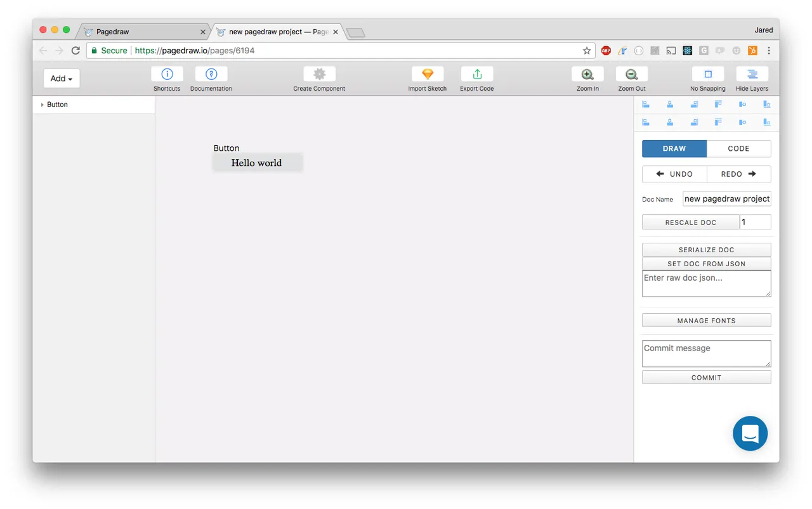Expand the Button layer tree item
The image size is (812, 509).
click(x=42, y=105)
